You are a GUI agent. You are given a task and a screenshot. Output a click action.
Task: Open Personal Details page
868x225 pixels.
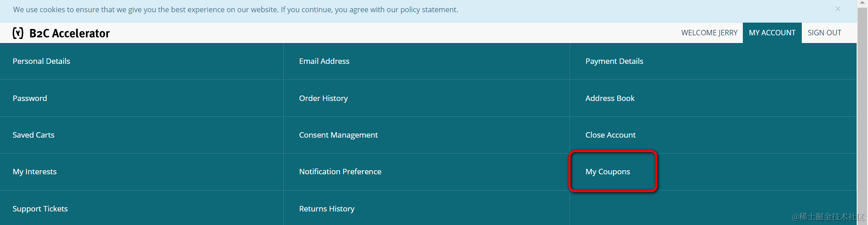click(41, 61)
